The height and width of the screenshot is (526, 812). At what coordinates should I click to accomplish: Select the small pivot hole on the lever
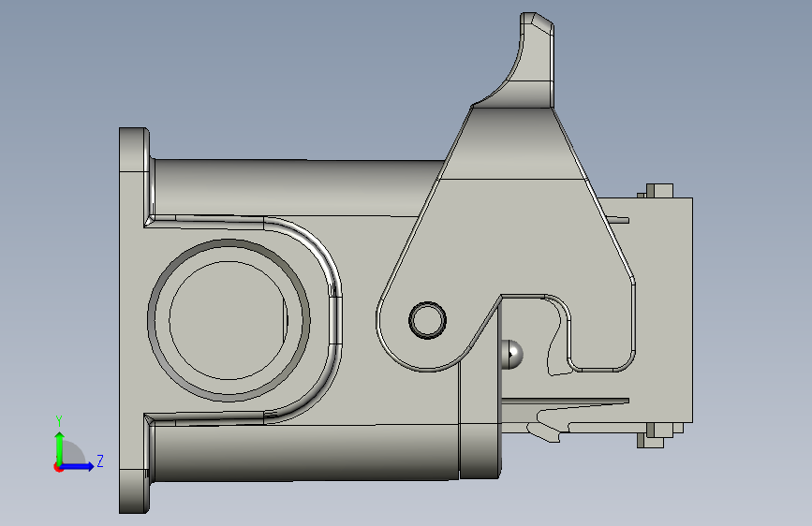click(427, 320)
